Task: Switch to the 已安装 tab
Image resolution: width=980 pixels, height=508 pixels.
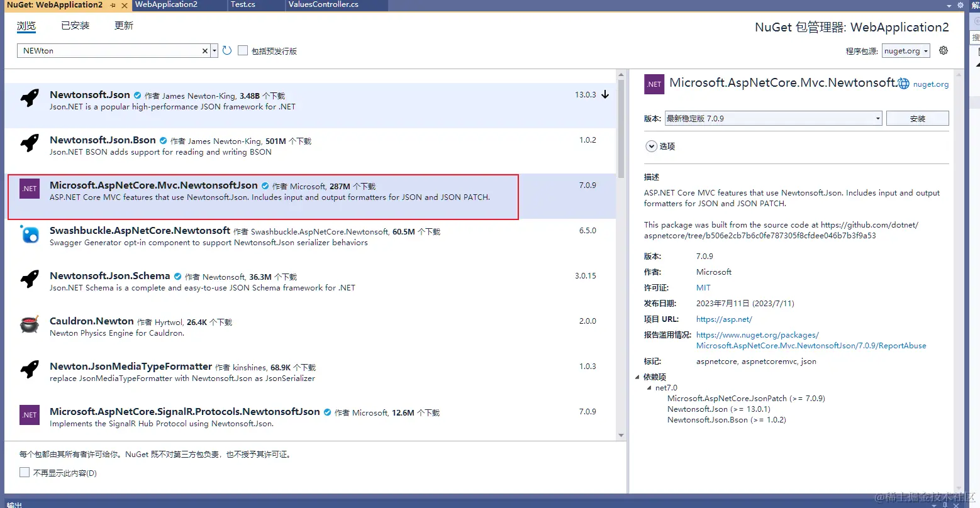Action: [75, 26]
